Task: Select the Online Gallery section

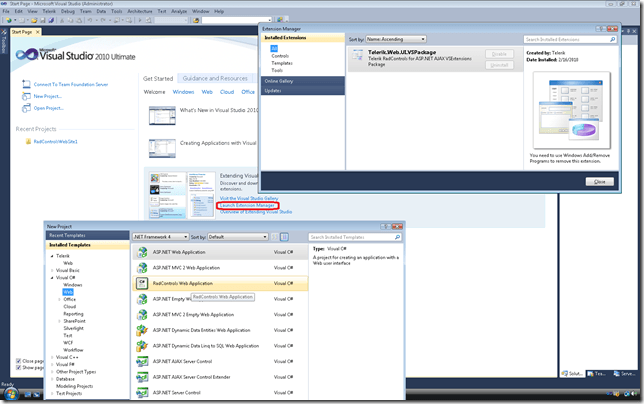Action: point(303,81)
